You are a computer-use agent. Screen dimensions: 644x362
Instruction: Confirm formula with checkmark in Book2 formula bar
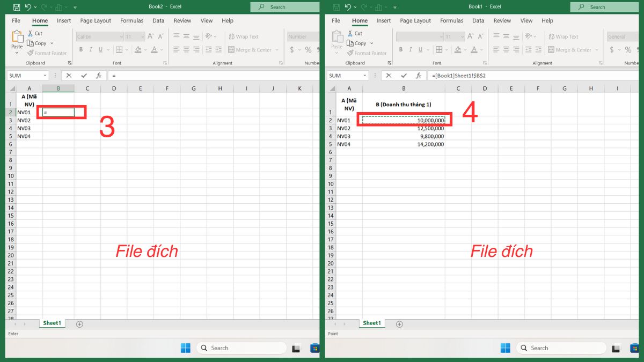(83, 76)
